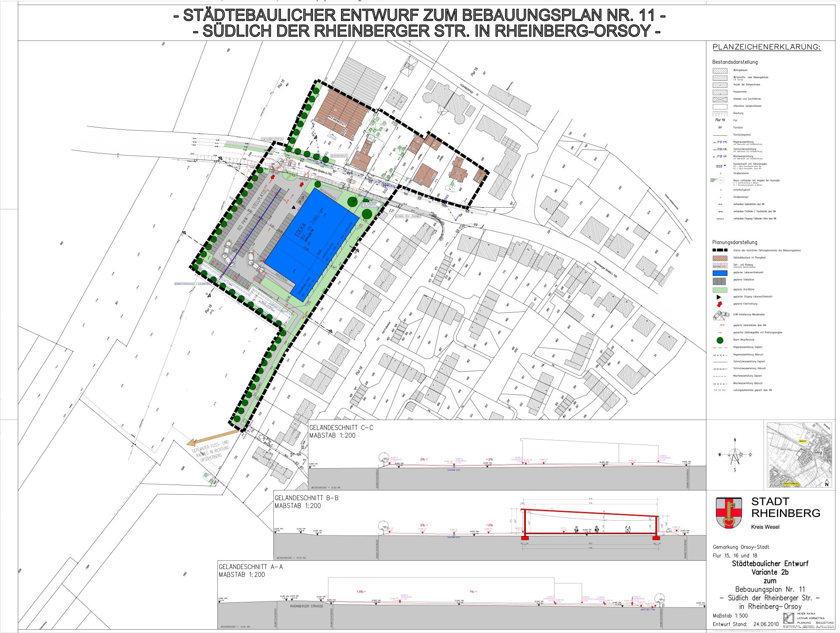This screenshot has height=633, width=840.
Task: Click the Planzeichenerklärung heading
Action: pyautogui.click(x=766, y=47)
